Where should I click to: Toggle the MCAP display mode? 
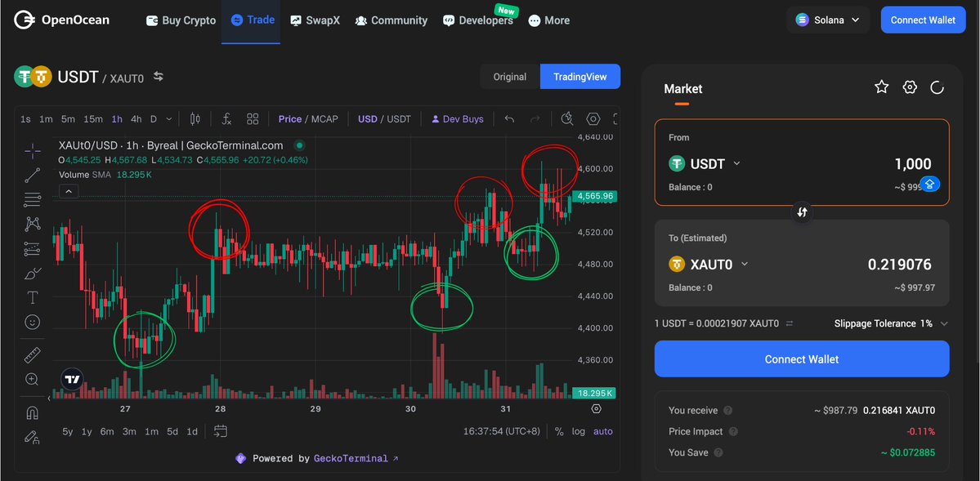[x=324, y=118]
